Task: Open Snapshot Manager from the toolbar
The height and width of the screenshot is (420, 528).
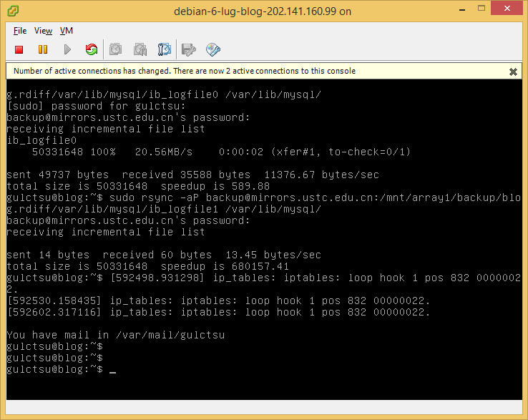Action: pyautogui.click(x=165, y=49)
